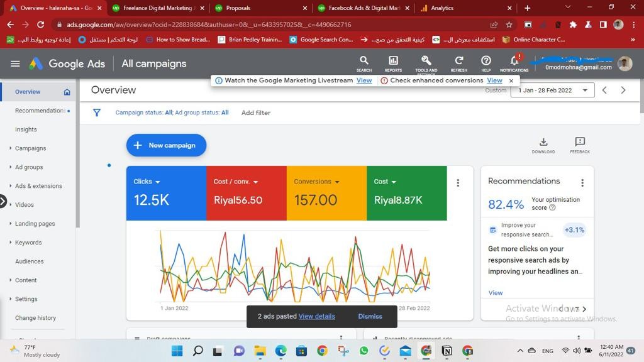Open the Windows Start menu
This screenshot has width=644, height=362.
(177, 351)
